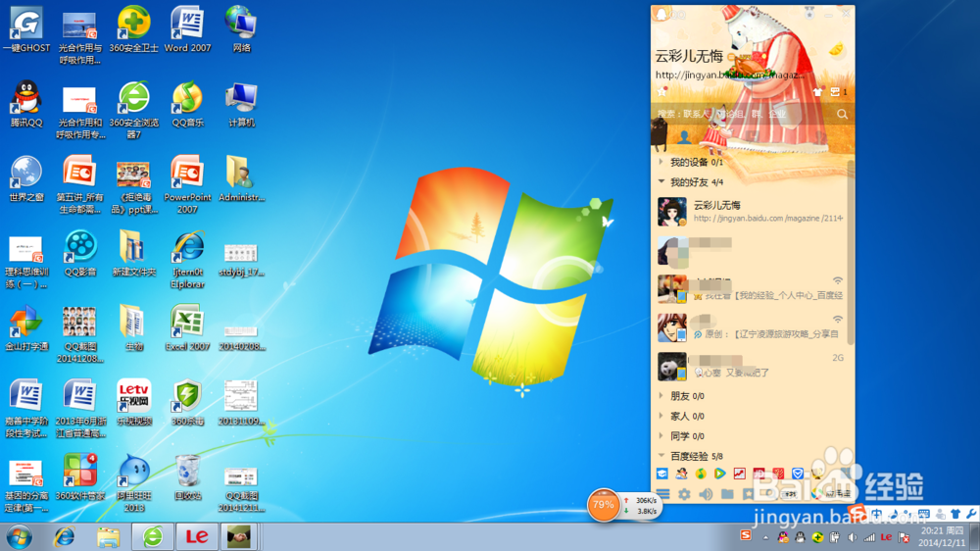Launch Internet Explorer desktop shortcut
980x551 pixels.
(187, 259)
